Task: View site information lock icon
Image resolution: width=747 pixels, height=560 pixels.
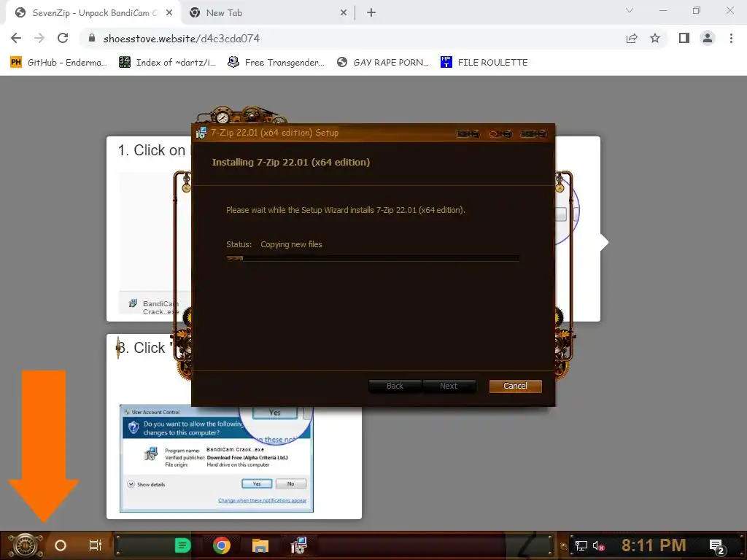Action: tap(92, 38)
